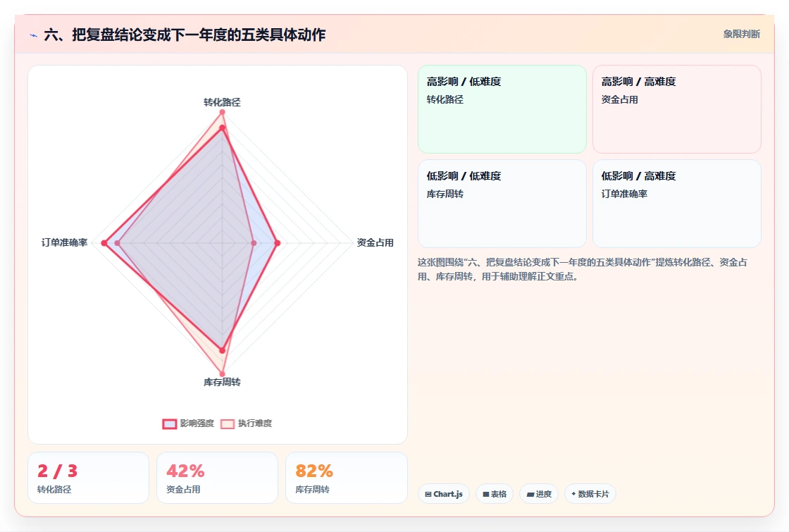Select the 影响强度 data point on the 资金占用 axis
Image resolution: width=789 pixels, height=532 pixels.
pos(278,243)
